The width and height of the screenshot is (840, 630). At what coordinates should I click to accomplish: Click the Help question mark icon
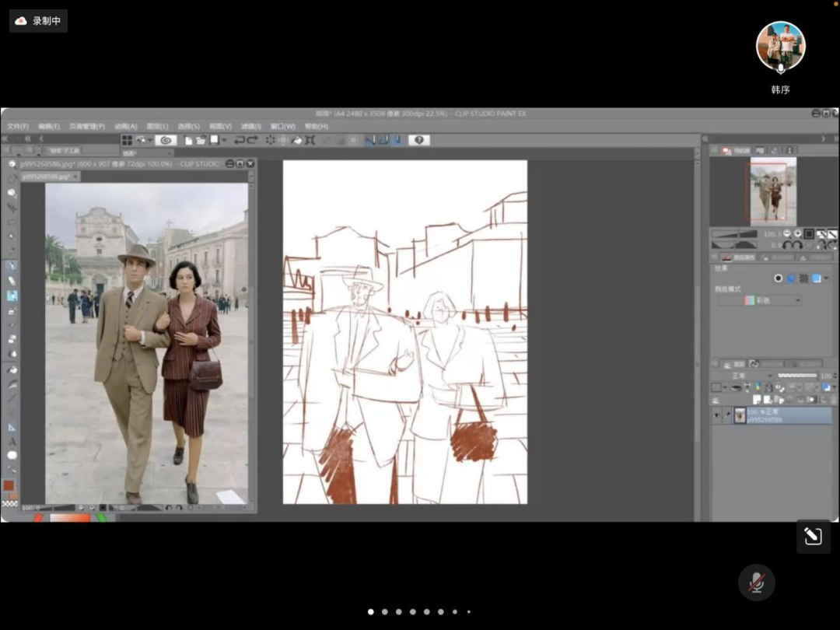point(419,140)
